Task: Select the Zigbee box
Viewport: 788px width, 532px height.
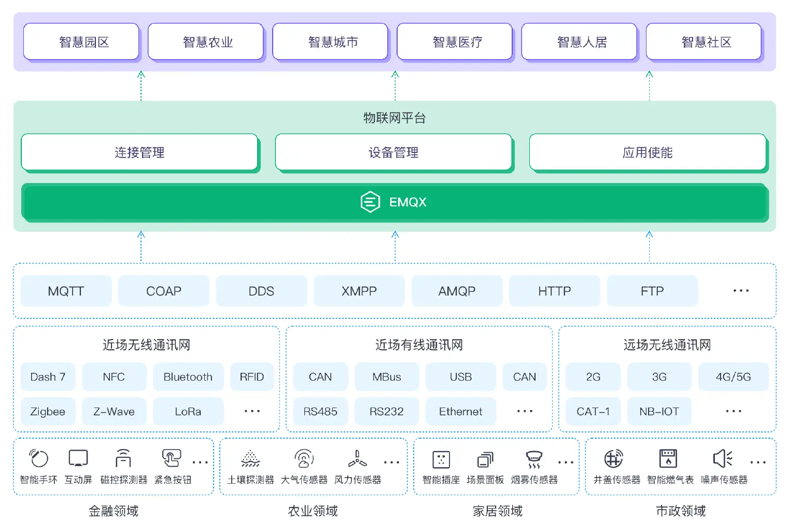Action: coord(48,412)
